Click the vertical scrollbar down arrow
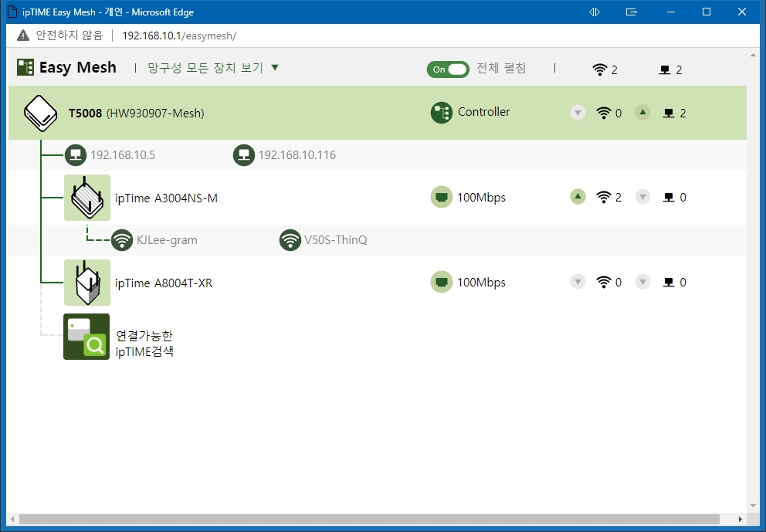Image resolution: width=766 pixels, height=532 pixels. [753, 506]
